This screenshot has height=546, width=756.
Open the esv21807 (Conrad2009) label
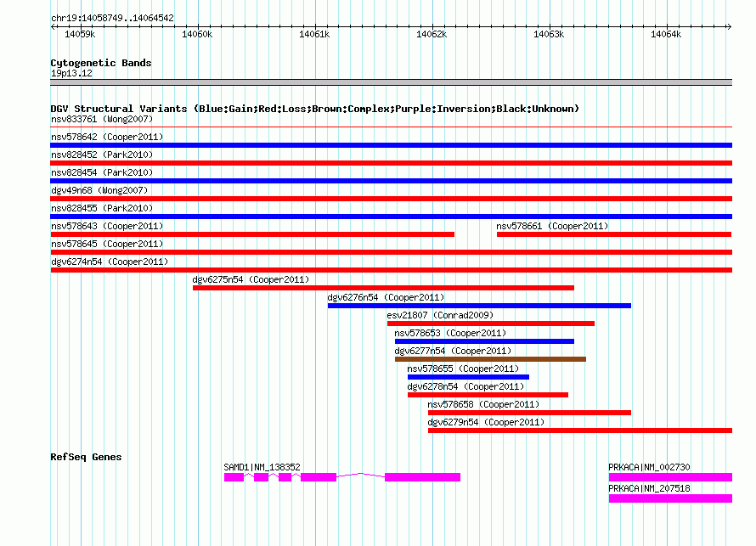tap(440, 315)
